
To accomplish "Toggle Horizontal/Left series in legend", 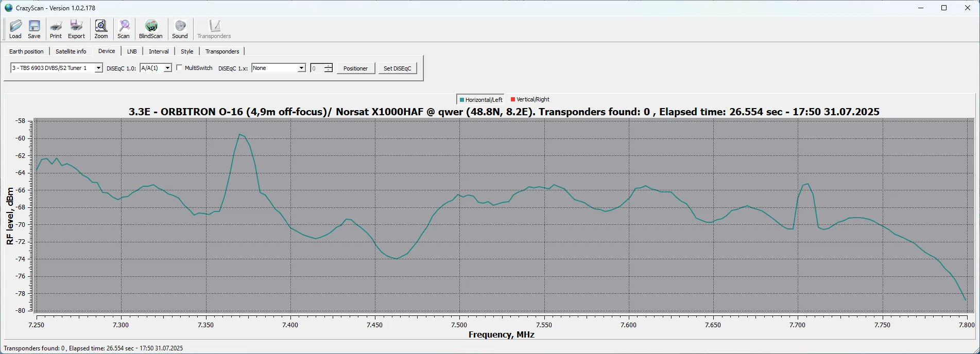I will point(480,100).
